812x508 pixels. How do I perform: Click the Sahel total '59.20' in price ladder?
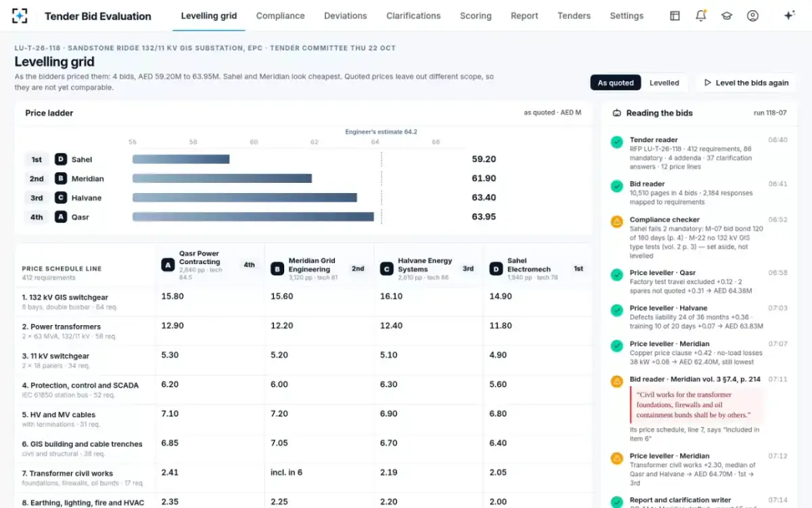tap(484, 159)
